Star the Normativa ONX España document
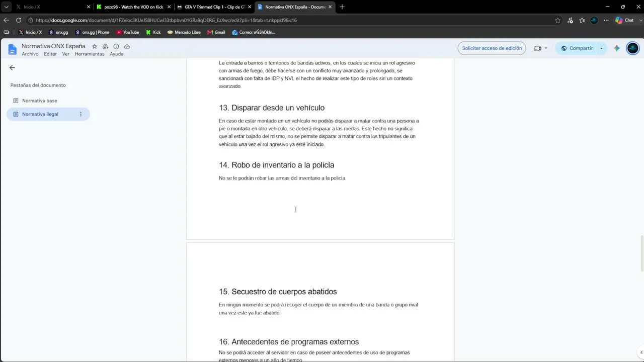This screenshot has height=362, width=644. [95, 46]
